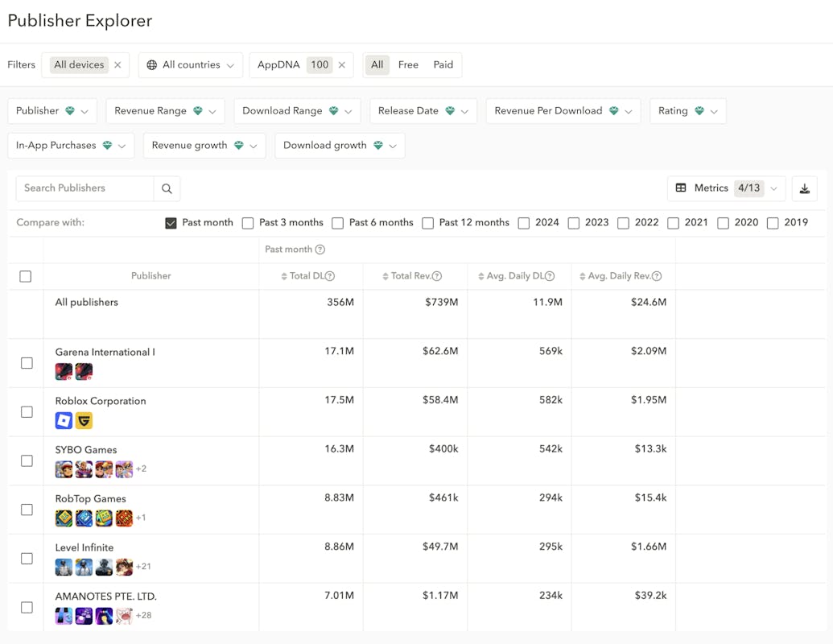
Task: Click first Garena International app icon
Action: click(x=64, y=371)
